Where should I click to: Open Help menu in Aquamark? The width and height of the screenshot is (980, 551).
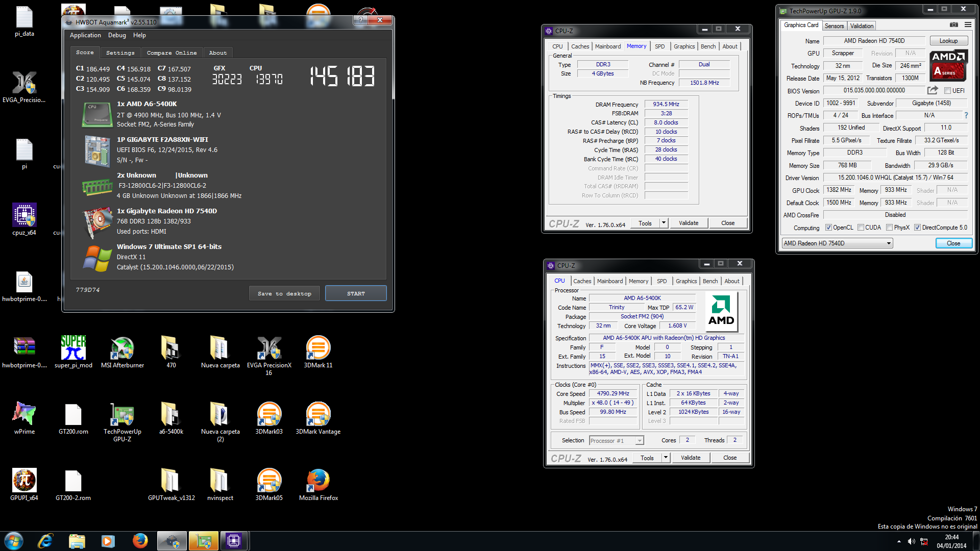(x=139, y=35)
